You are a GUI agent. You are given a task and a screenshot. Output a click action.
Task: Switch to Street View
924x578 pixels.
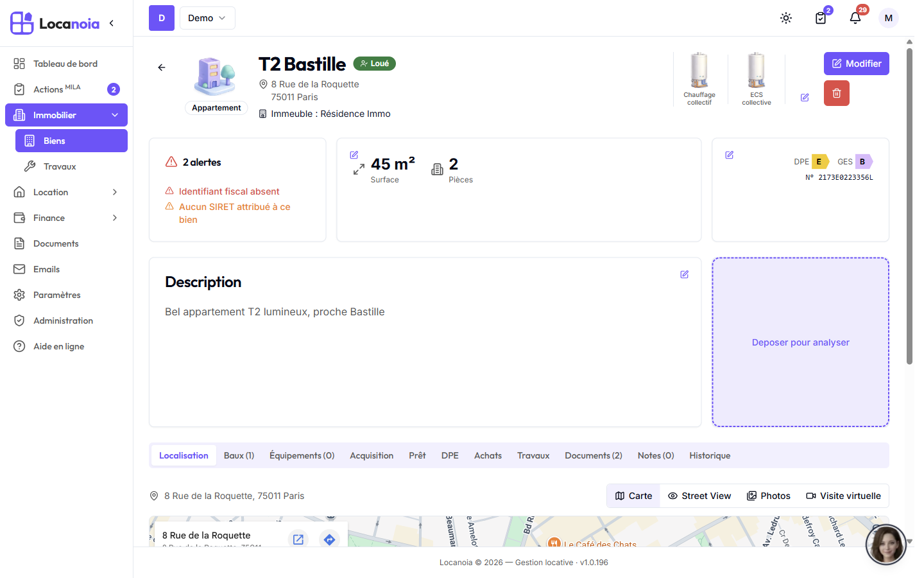pyautogui.click(x=699, y=496)
